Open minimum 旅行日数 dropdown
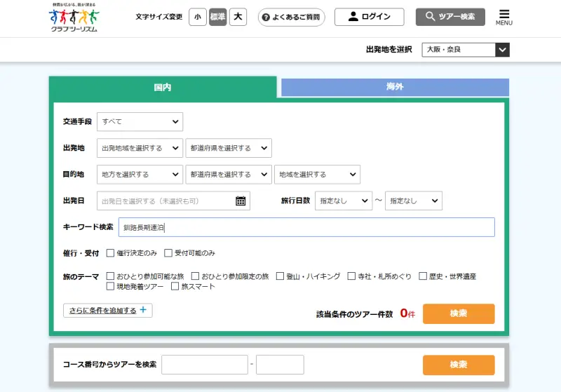Viewport: 561px width, 392px height. 344,201
